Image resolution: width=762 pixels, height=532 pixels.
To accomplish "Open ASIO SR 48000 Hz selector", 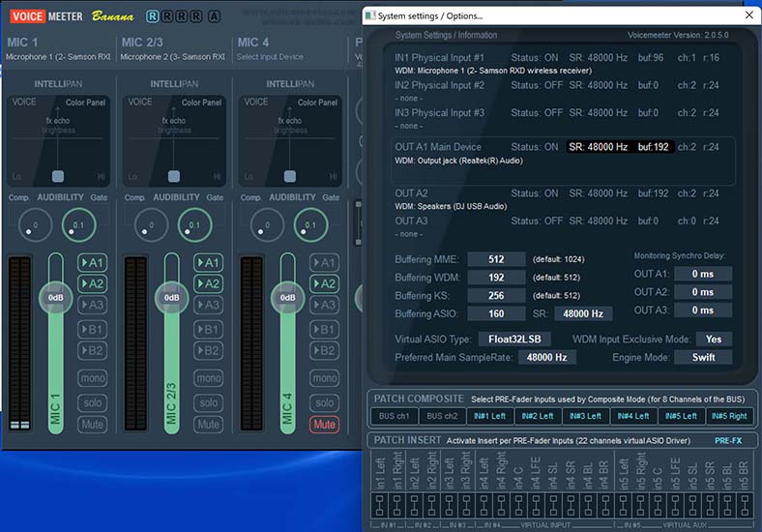I will (x=583, y=313).
